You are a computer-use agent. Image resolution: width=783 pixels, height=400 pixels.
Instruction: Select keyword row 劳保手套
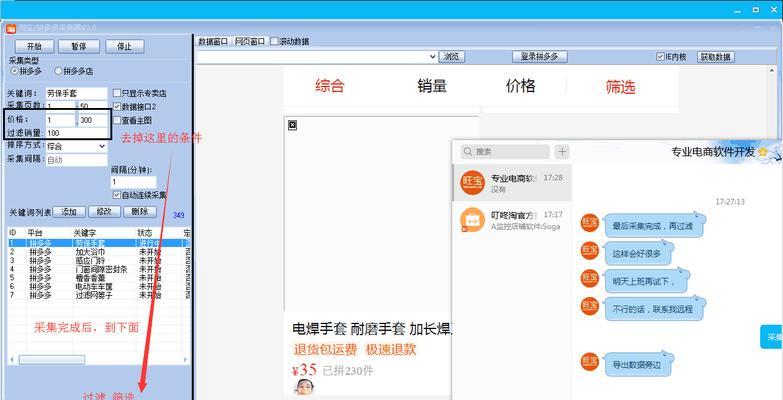pyautogui.click(x=99, y=243)
